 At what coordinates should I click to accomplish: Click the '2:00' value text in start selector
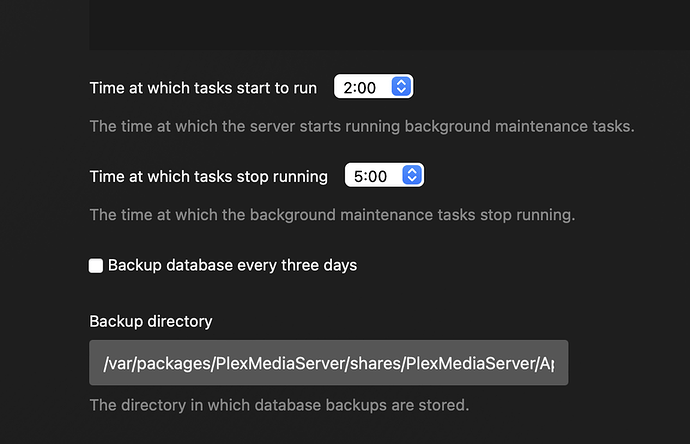pos(359,88)
